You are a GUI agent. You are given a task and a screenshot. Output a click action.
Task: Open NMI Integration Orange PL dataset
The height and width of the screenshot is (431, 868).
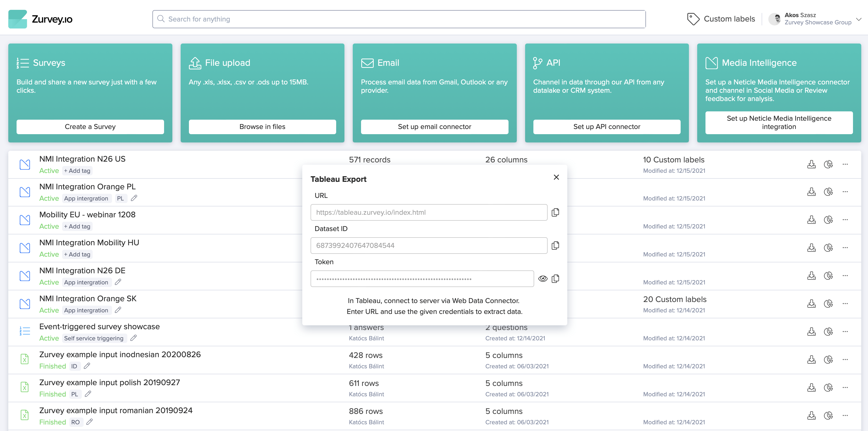coord(88,186)
